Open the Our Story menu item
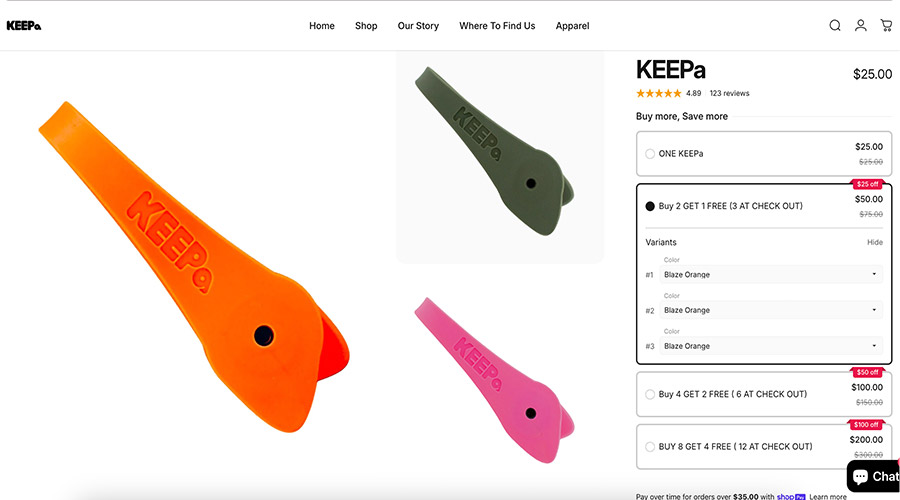 click(x=418, y=26)
